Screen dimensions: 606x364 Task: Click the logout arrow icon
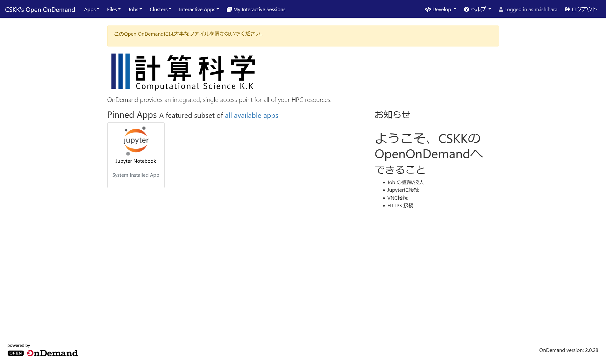click(x=567, y=9)
